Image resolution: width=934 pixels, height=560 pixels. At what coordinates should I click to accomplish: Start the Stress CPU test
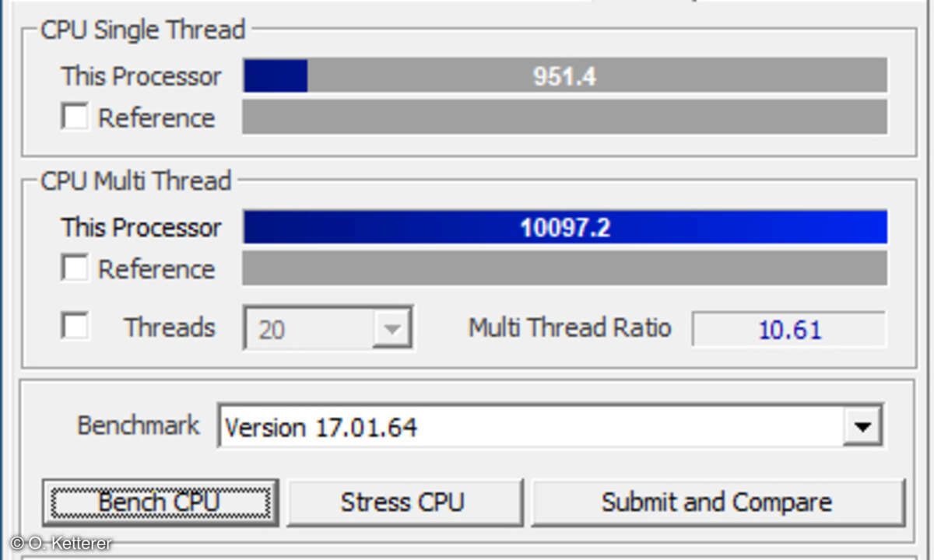tap(404, 502)
